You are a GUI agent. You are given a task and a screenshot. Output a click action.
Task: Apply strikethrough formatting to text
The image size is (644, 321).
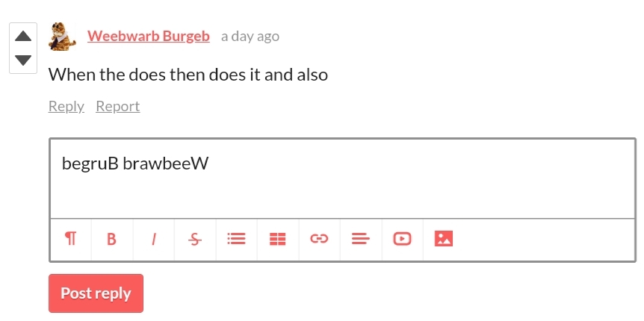(195, 239)
